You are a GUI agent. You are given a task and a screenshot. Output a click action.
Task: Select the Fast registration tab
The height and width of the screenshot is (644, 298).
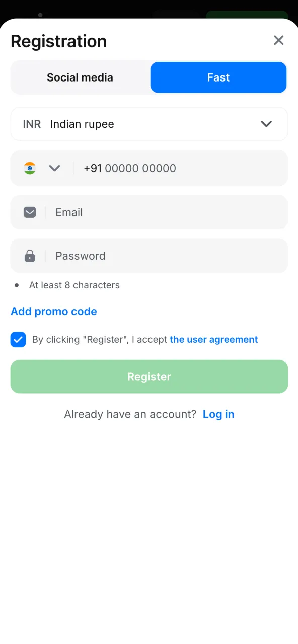click(218, 77)
